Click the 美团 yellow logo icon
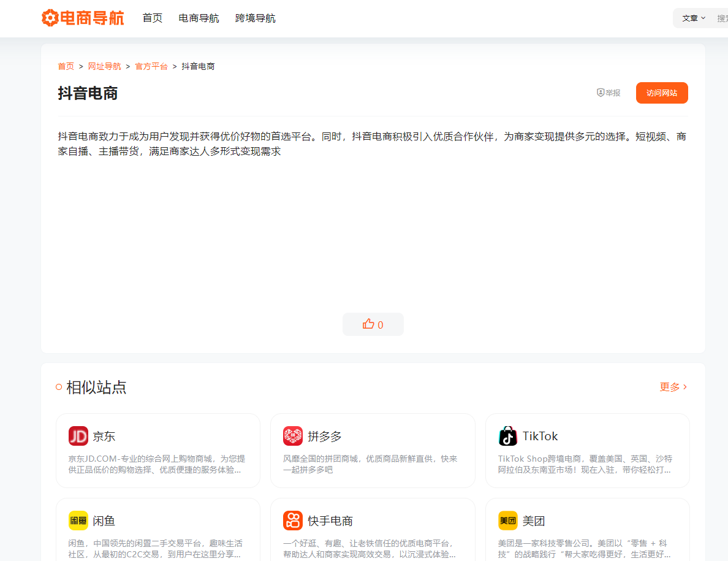The image size is (728, 561). [x=507, y=521]
